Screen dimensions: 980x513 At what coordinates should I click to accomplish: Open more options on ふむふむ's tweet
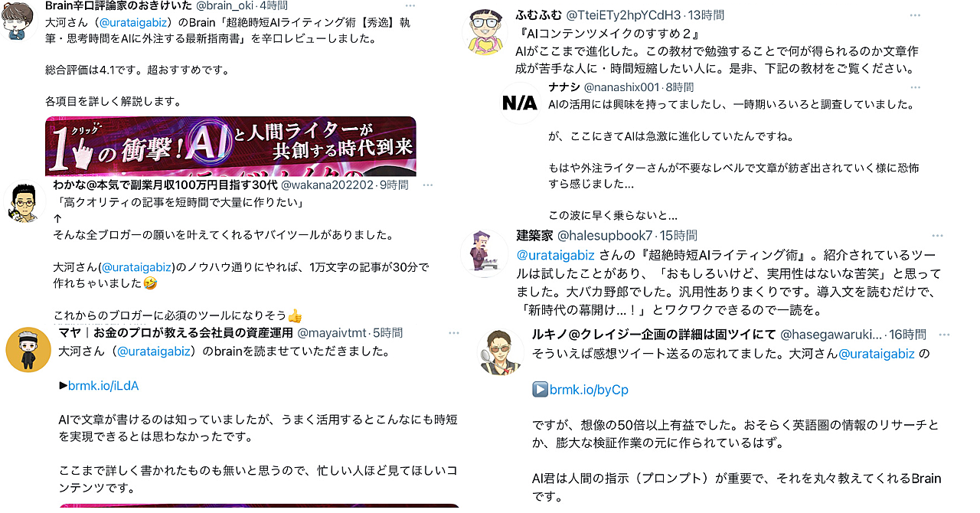[915, 15]
